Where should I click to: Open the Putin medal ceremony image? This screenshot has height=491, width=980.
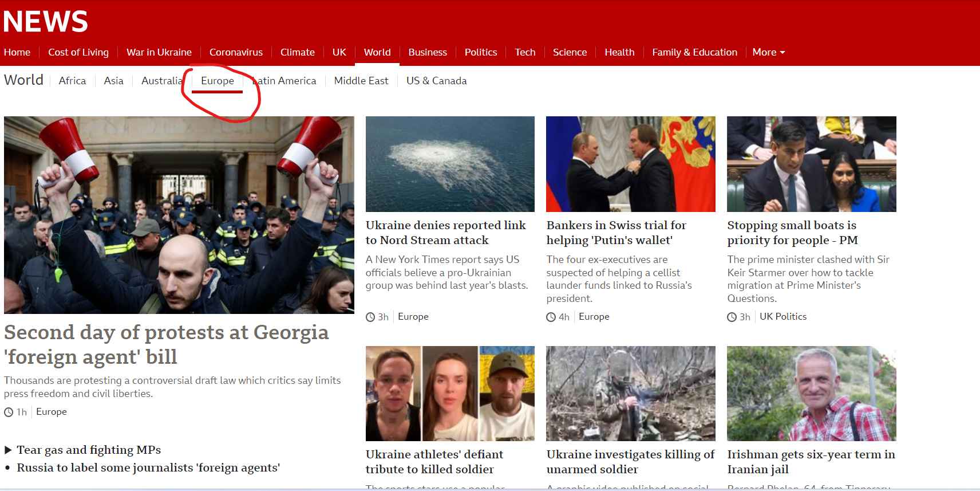click(x=631, y=164)
